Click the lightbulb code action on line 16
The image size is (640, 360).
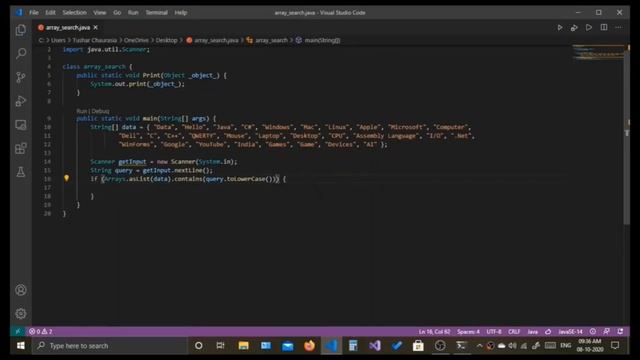click(67, 178)
